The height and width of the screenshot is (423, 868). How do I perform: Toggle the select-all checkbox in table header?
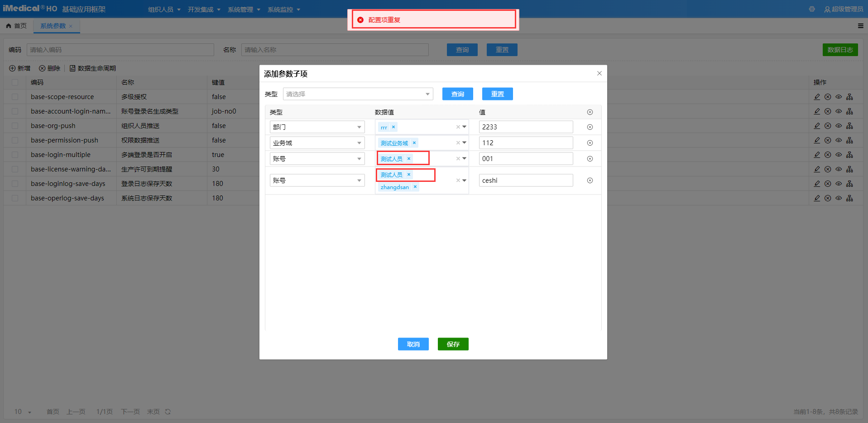[15, 82]
